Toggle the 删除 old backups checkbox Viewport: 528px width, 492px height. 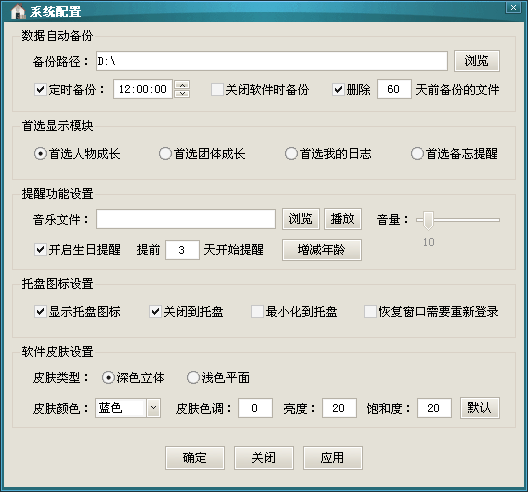pyautogui.click(x=338, y=90)
